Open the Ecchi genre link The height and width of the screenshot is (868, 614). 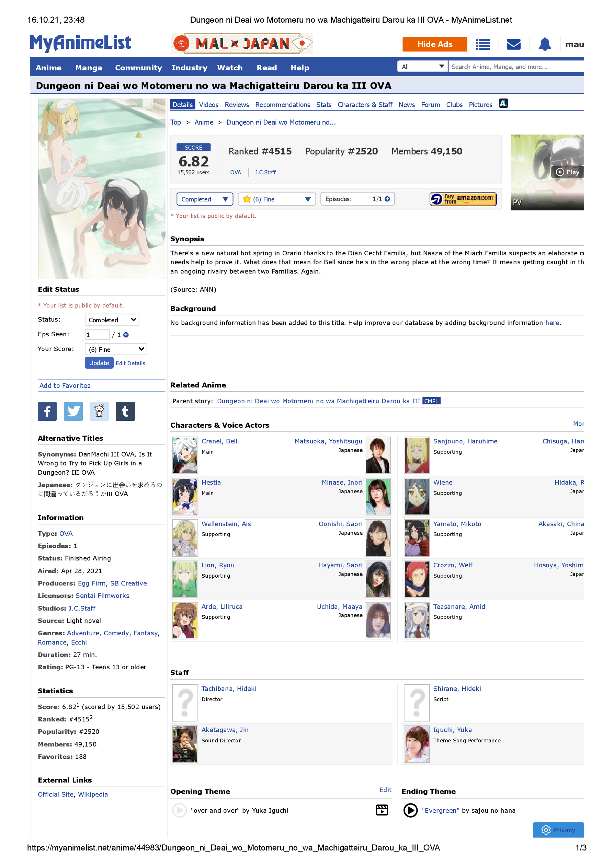click(79, 642)
